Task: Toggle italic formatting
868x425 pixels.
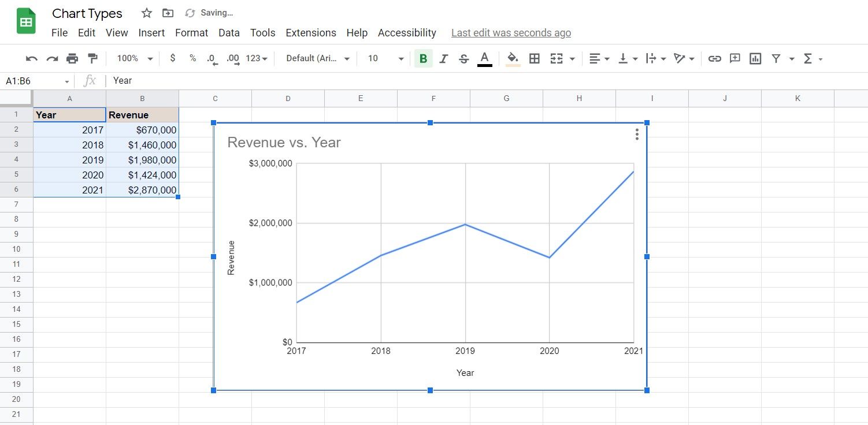Action: pyautogui.click(x=443, y=58)
